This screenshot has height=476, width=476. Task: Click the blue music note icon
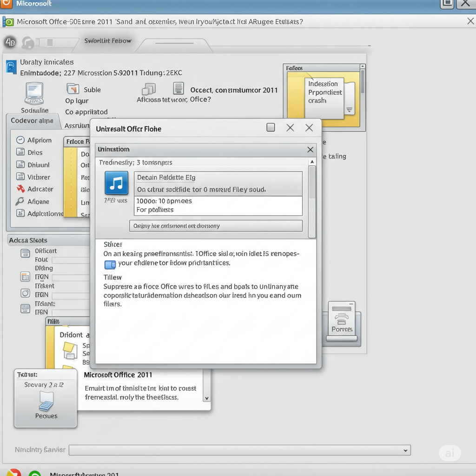(116, 183)
